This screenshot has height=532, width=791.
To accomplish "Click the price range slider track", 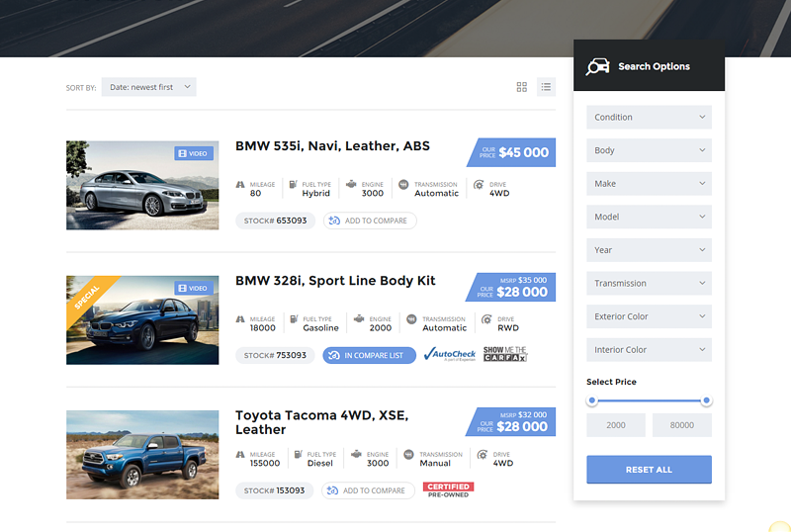I will coord(650,400).
